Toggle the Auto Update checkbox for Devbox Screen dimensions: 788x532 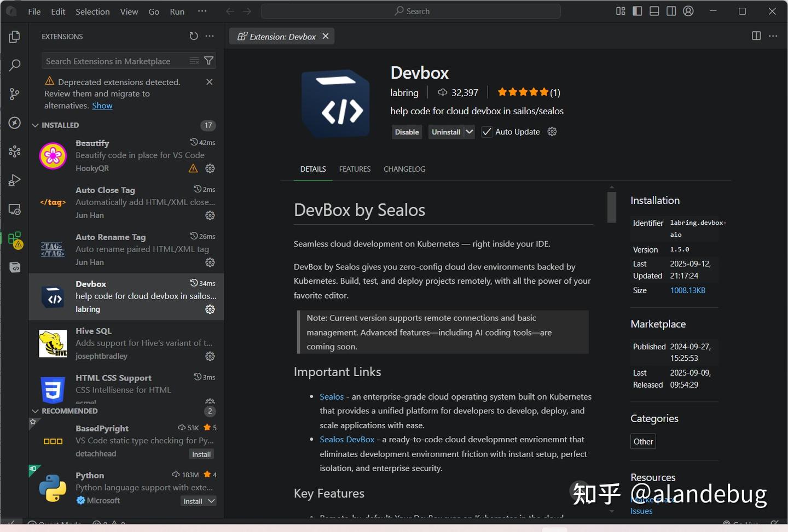[x=486, y=132]
